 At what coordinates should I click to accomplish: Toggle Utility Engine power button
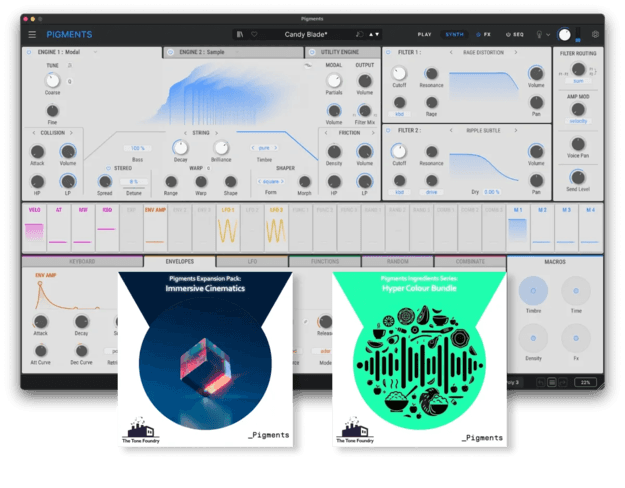(x=312, y=52)
